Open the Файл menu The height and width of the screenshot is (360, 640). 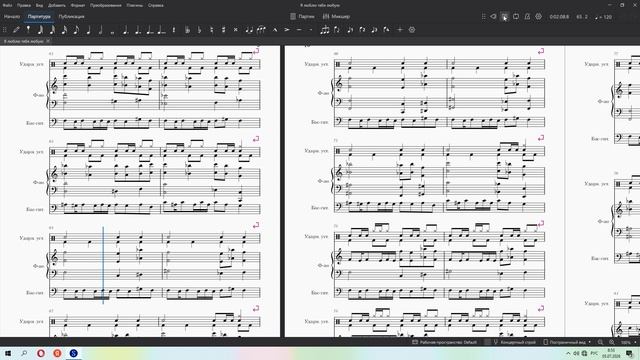7,5
